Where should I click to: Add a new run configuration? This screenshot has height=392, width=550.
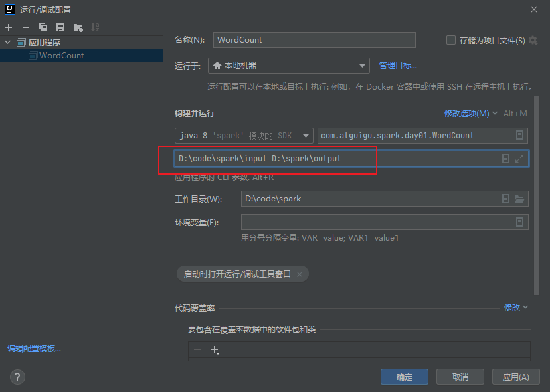(9, 27)
